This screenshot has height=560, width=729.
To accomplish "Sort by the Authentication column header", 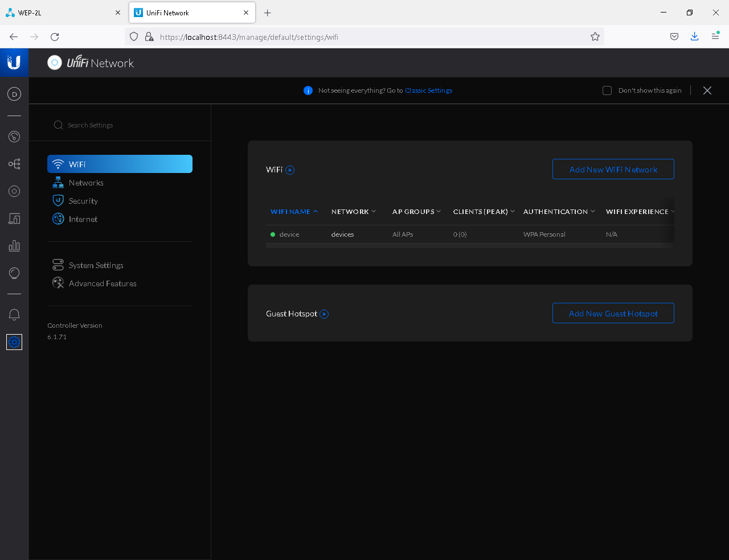I will click(x=559, y=212).
